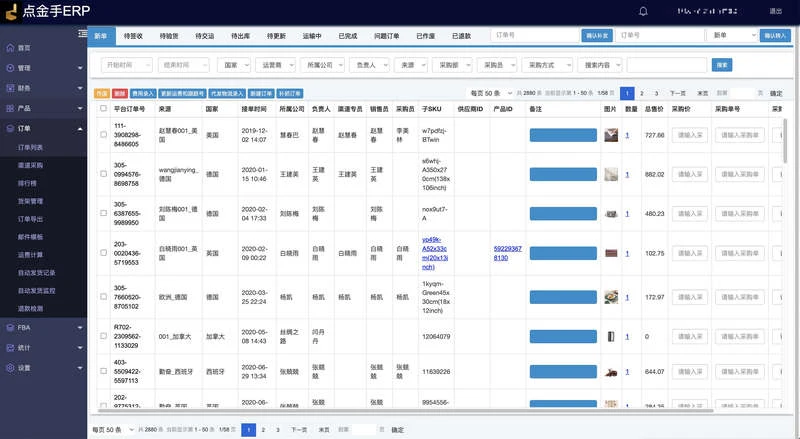Screen dimensions: 800x439
Task: Check the row for order 111-3908298-8486605
Action: click(104, 135)
